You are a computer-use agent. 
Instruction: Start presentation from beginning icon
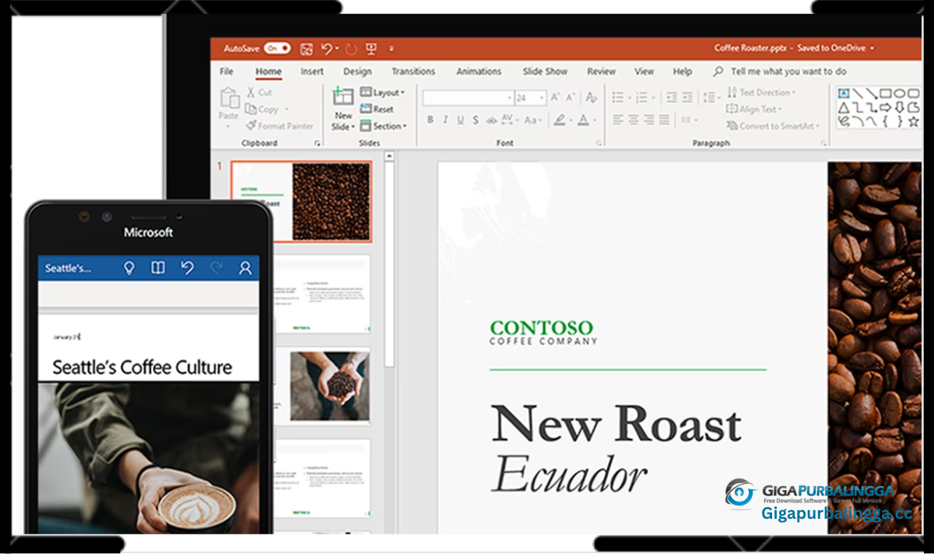coord(371,48)
